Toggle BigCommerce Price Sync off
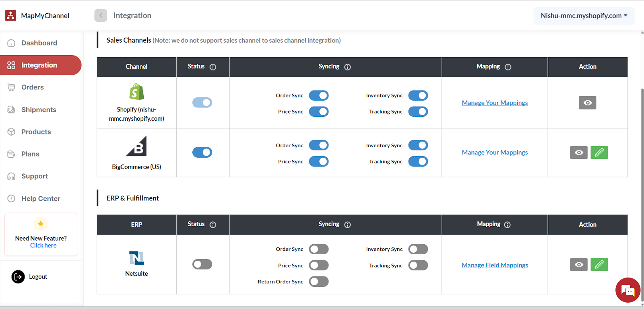 pyautogui.click(x=318, y=161)
